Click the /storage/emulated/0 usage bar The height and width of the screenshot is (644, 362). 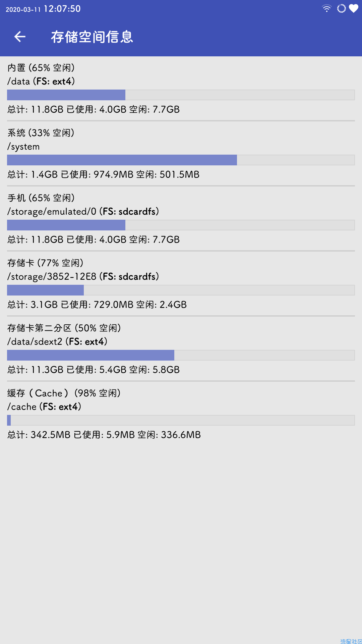[x=181, y=225]
